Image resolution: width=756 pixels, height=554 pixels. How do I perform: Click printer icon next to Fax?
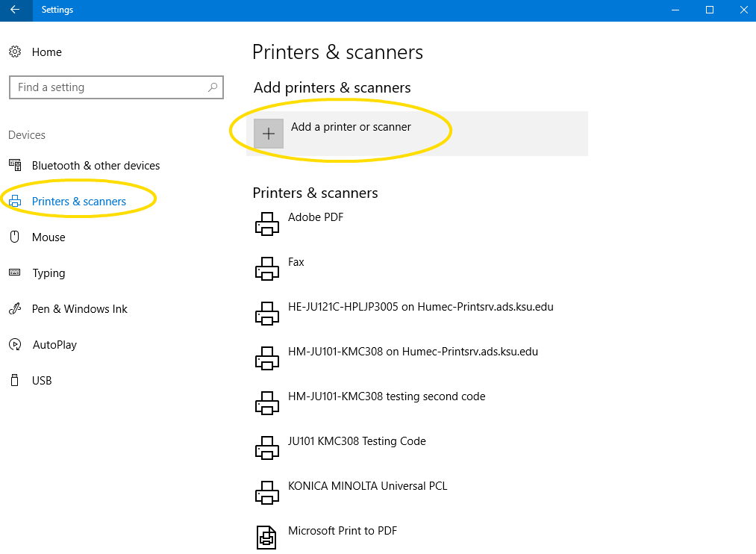pos(267,269)
